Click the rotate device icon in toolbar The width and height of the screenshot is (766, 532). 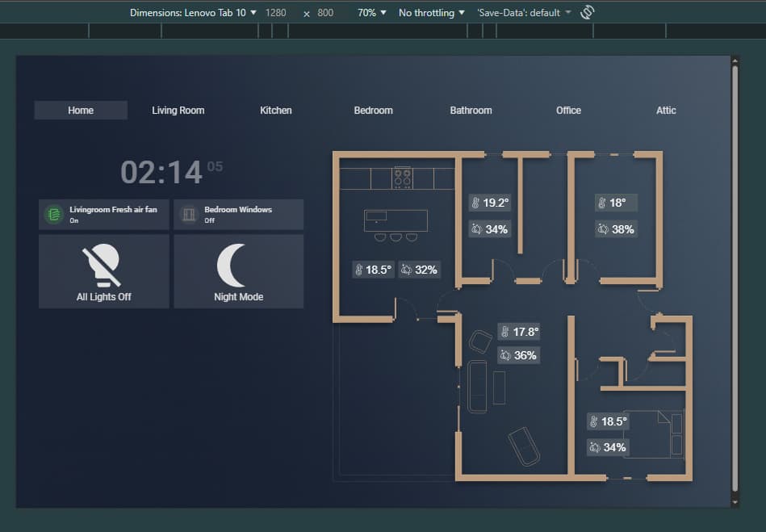tap(588, 12)
